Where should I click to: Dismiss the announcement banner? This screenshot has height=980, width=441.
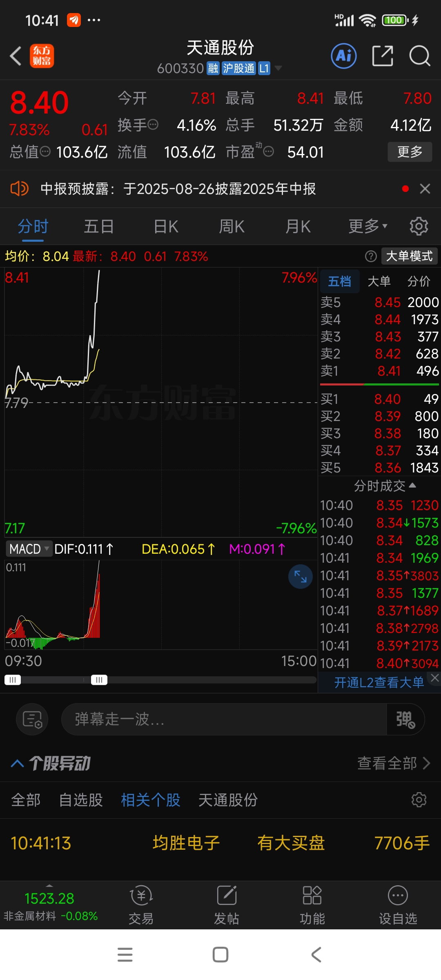point(425,189)
